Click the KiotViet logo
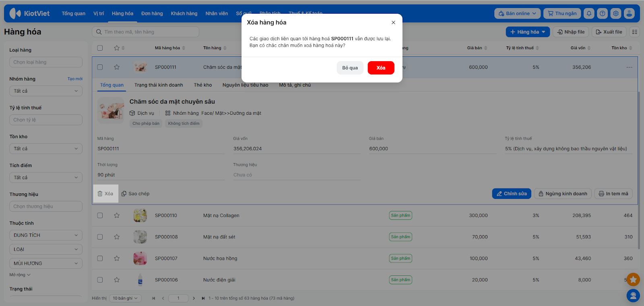This screenshot has height=306, width=644. (29, 13)
